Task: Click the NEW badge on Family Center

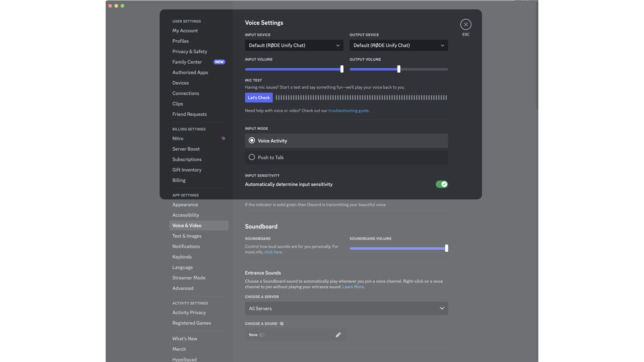Action: point(219,62)
